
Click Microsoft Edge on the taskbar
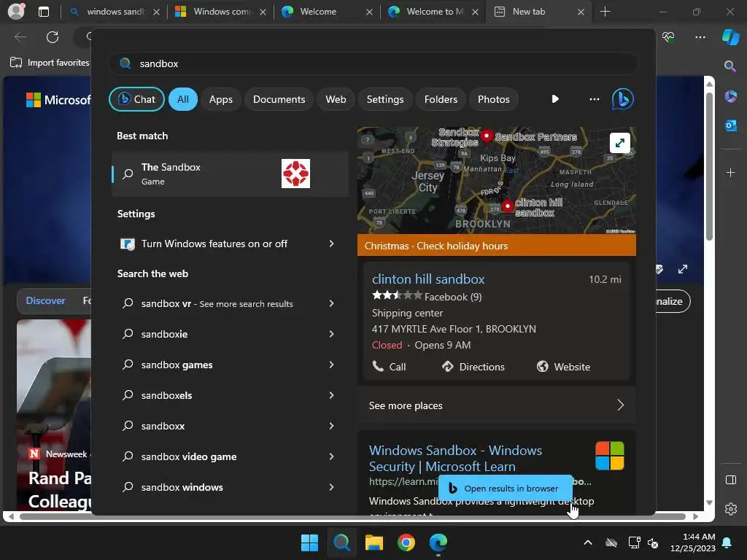click(x=438, y=542)
